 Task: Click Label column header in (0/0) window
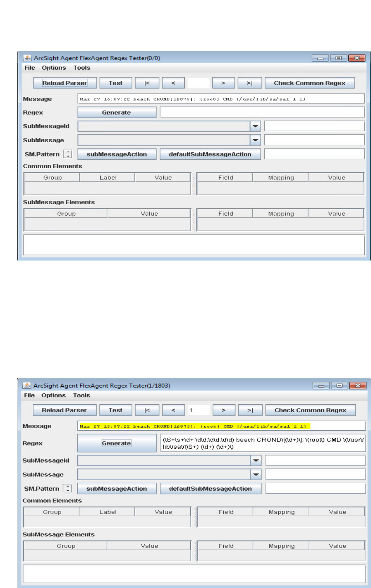click(108, 177)
